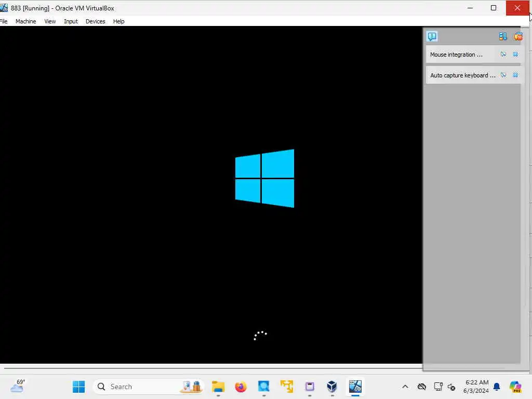Open Copilot preview icon in taskbar
This screenshot has height=399, width=532.
click(515, 387)
